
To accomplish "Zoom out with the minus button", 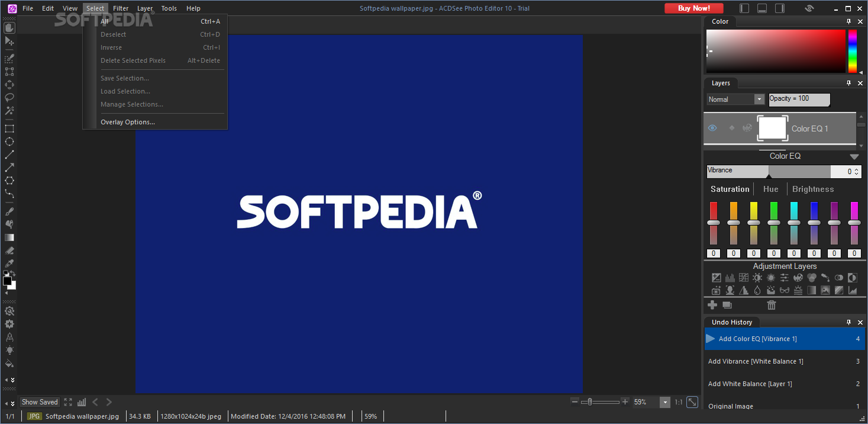I will click(574, 401).
